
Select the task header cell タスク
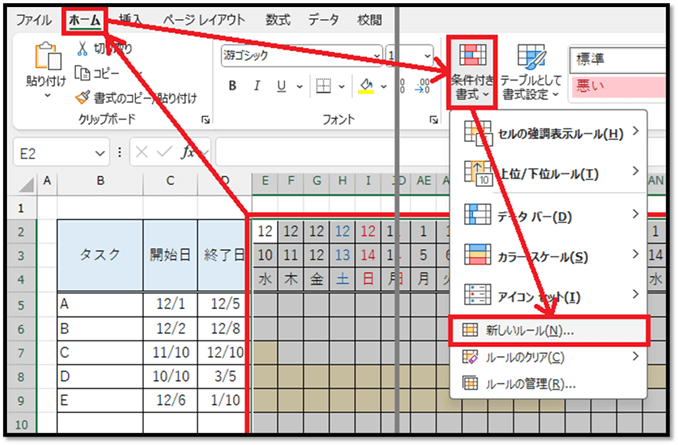[100, 254]
